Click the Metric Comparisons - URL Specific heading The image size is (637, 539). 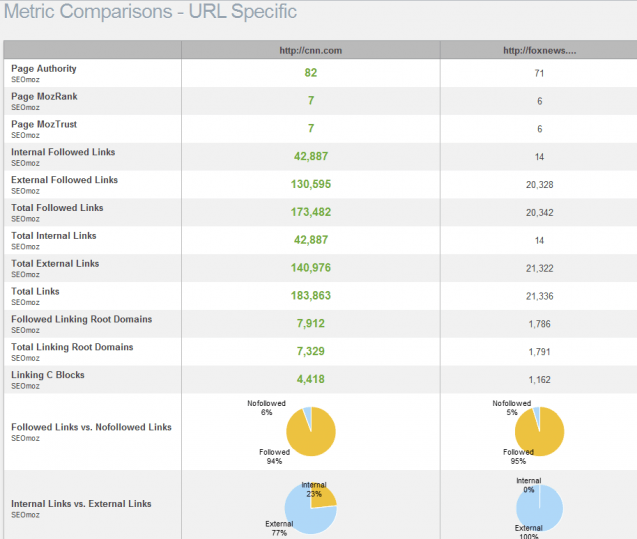point(150,11)
